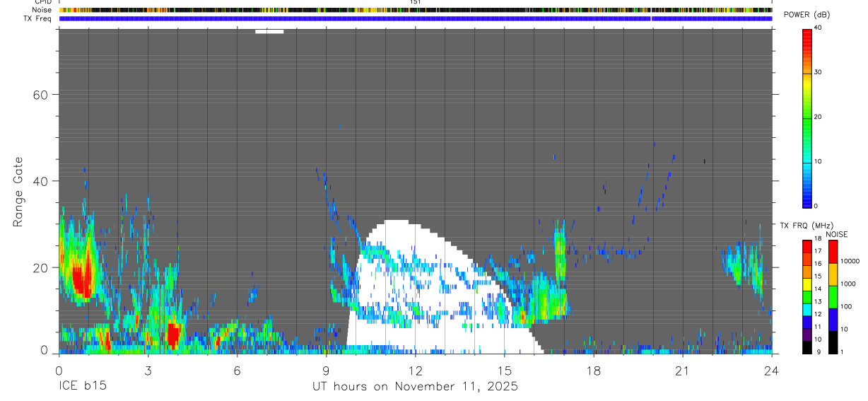
Task: Click the 24 hour tick on the time axis
Action: point(772,370)
